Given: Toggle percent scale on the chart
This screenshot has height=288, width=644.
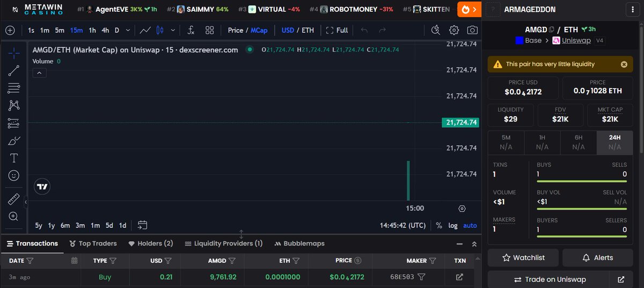Looking at the screenshot, I should [x=439, y=225].
